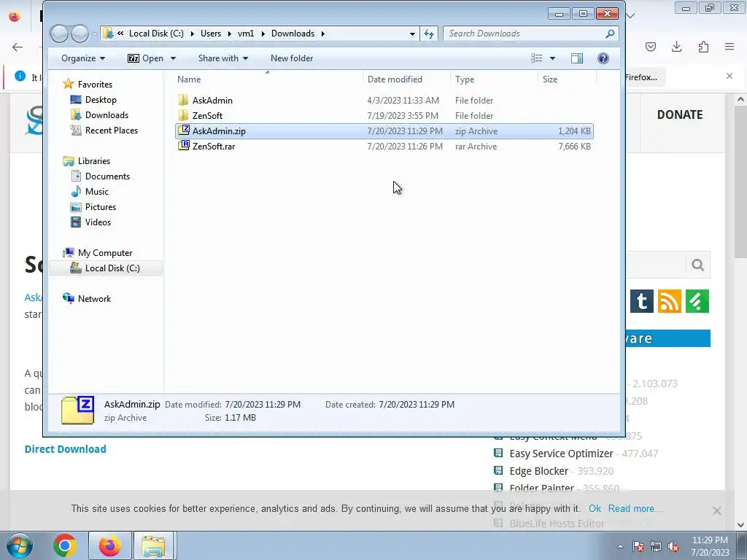
Task: Open the Organize dropdown menu
Action: tap(83, 58)
